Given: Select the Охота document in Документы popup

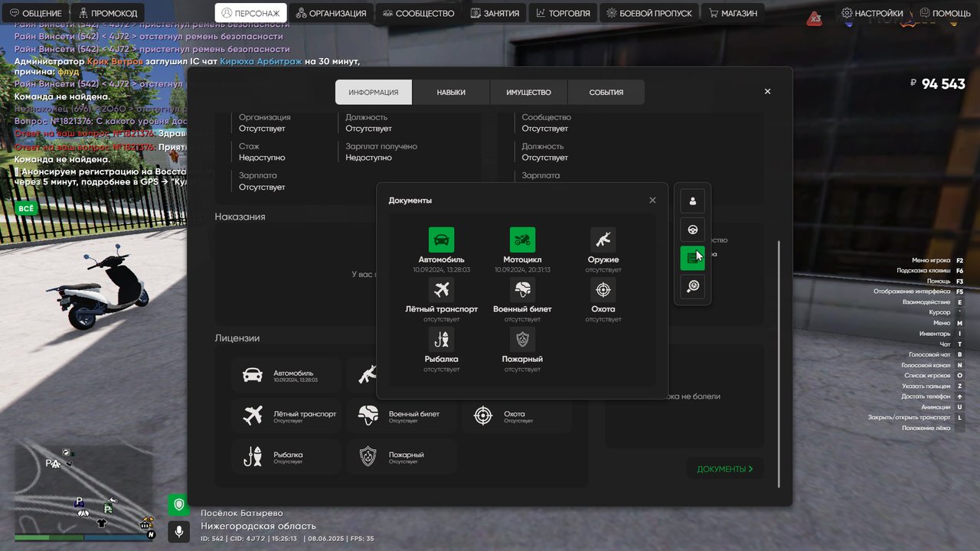Looking at the screenshot, I should pos(603,300).
